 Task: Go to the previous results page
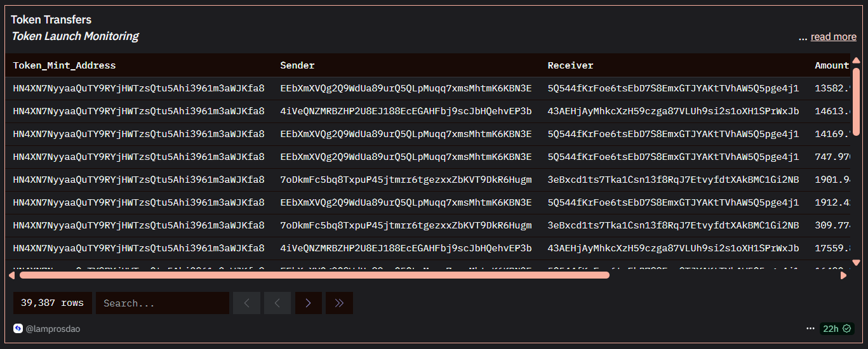click(277, 303)
